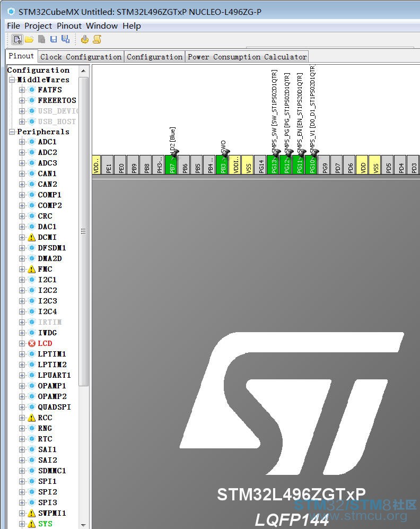Click the New Project toolbar icon
Screen dimensions: 420x529
pos(17,39)
